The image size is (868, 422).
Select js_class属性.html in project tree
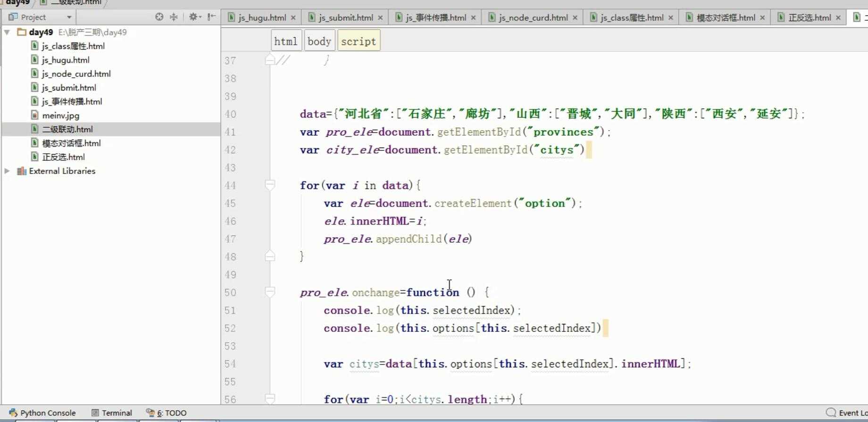(73, 46)
